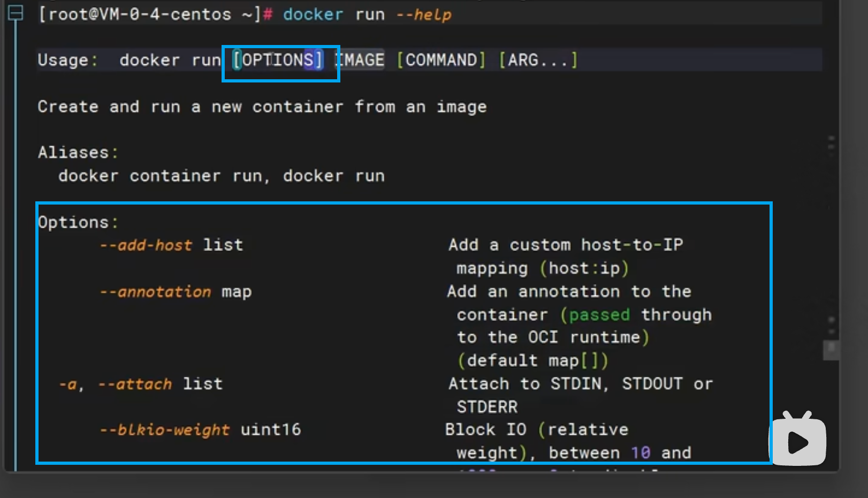Click the 'Aliases:' heading

[x=78, y=153]
